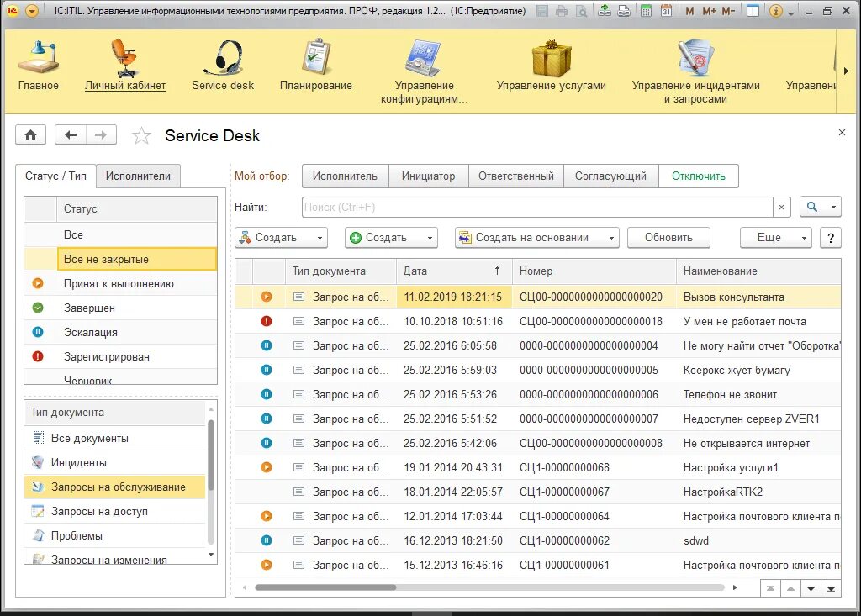Toggle the Ответственный filter
This screenshot has width=861, height=616.
pos(516,176)
